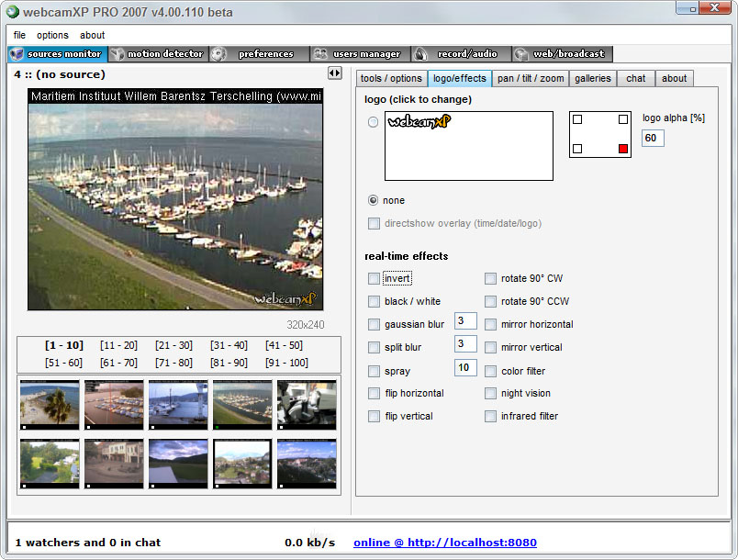The width and height of the screenshot is (738, 560).
Task: Switch to the tools / options tab
Action: click(391, 79)
